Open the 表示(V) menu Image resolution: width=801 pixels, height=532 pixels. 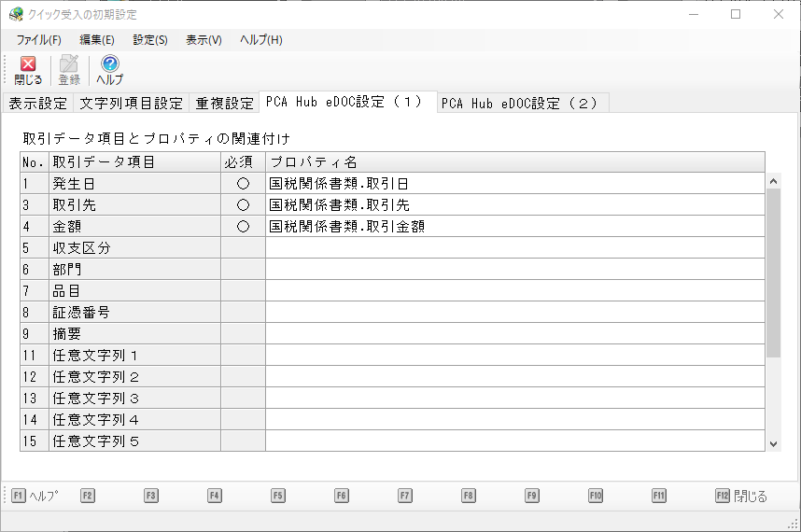coord(204,40)
